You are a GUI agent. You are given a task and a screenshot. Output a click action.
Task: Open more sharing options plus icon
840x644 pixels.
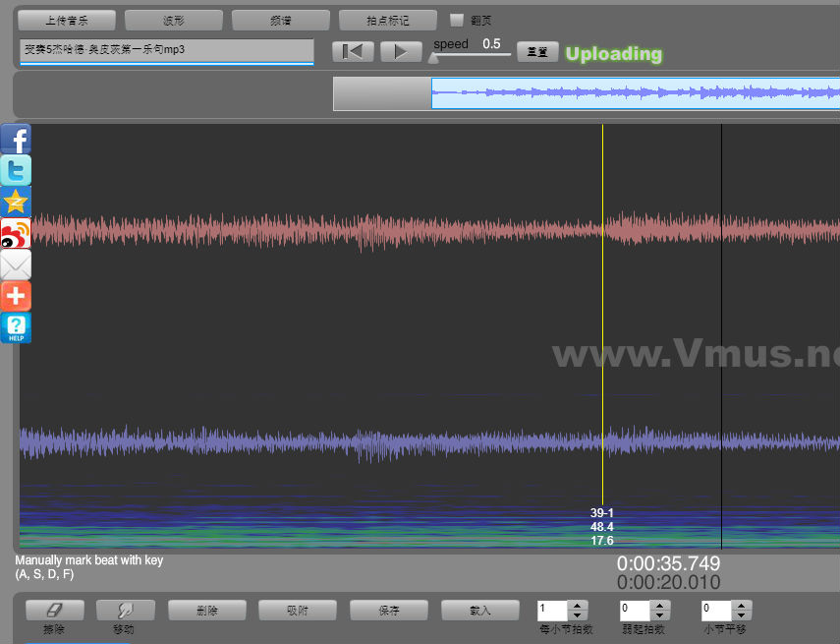16,296
